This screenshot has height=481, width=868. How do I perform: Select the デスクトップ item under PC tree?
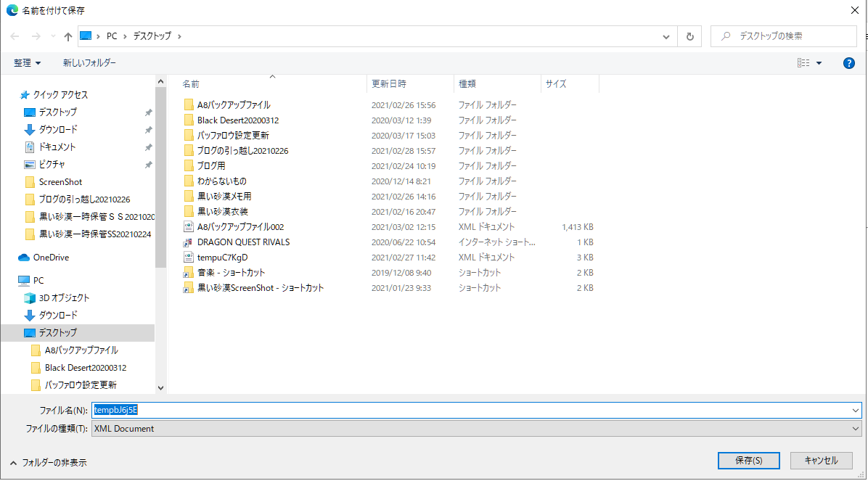pyautogui.click(x=78, y=333)
